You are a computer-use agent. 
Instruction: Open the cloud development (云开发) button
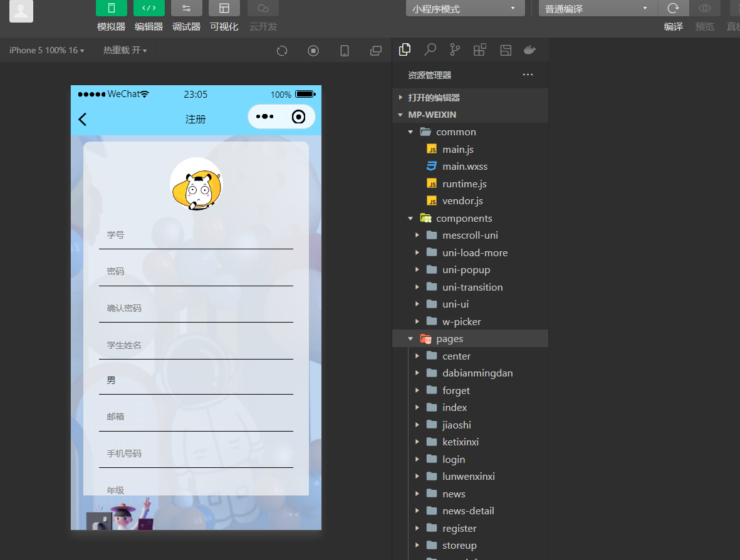pyautogui.click(x=263, y=8)
